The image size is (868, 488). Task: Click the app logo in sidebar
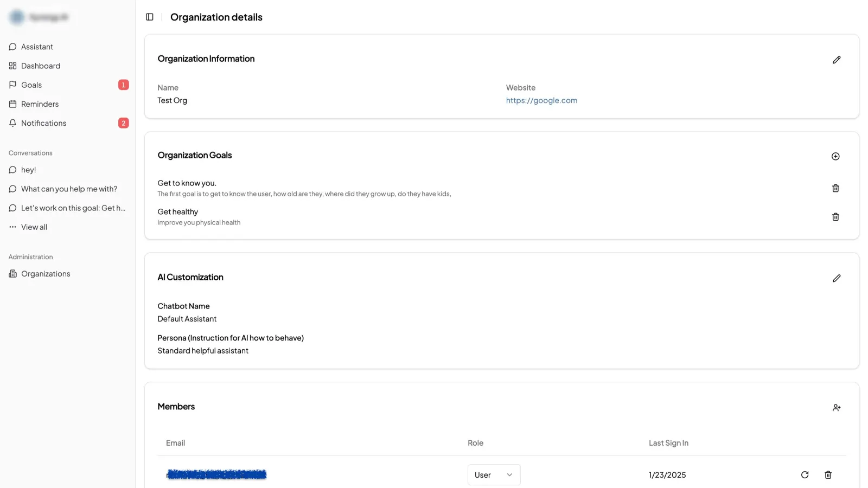(x=17, y=17)
